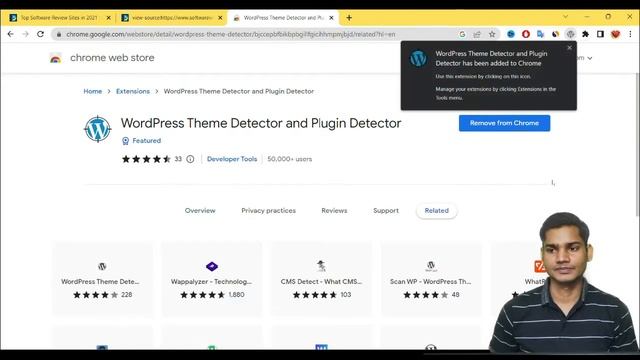Toggle the Chrome side panel icon
640x360 pixels.
click(x=600, y=34)
